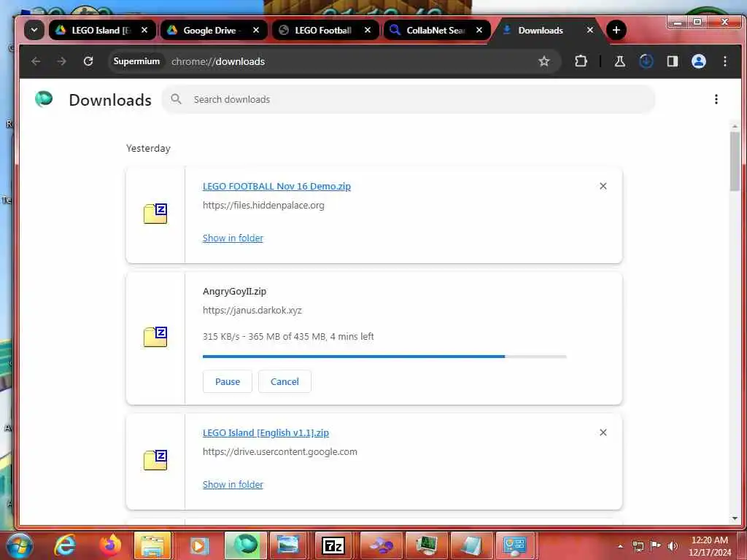This screenshot has height=560, width=747.
Task: Open the Supermium taskbar button
Action: coord(245,545)
